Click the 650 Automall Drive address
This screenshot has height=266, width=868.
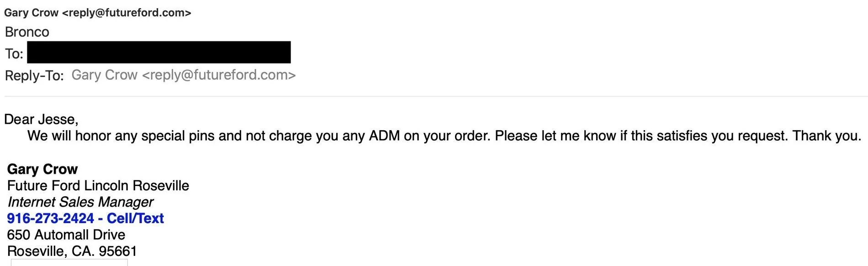(x=66, y=235)
